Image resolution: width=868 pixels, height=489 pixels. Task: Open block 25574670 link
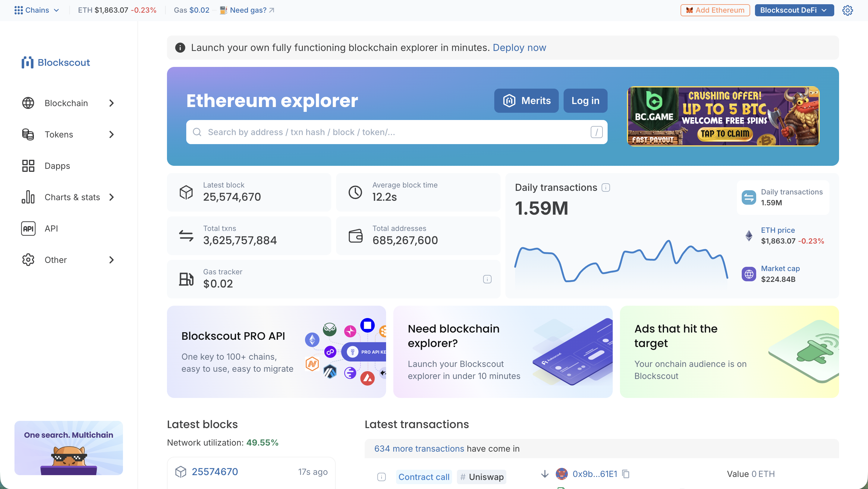click(x=215, y=472)
